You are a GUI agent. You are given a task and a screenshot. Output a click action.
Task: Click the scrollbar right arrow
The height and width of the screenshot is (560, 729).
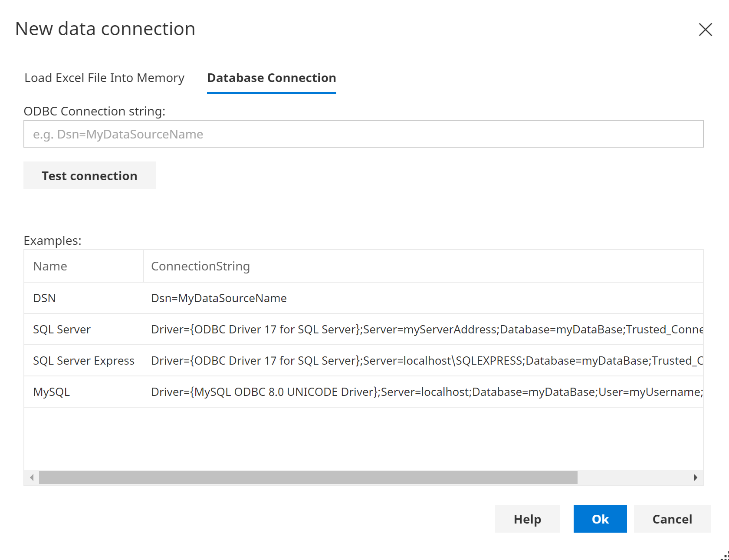(696, 477)
